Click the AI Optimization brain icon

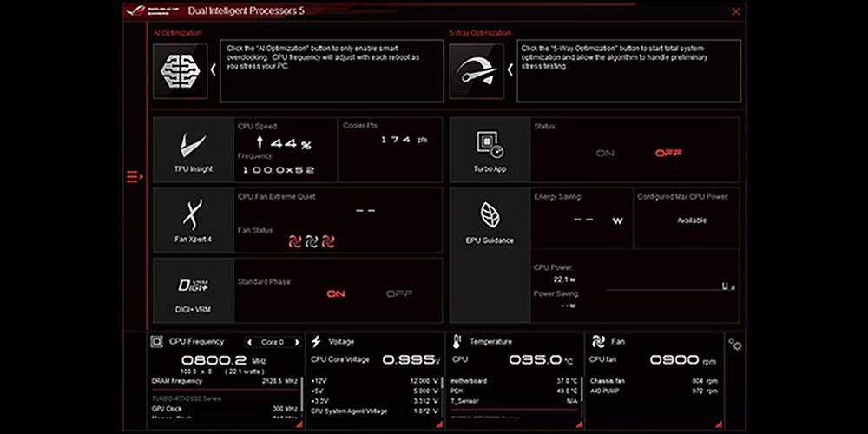click(x=180, y=71)
